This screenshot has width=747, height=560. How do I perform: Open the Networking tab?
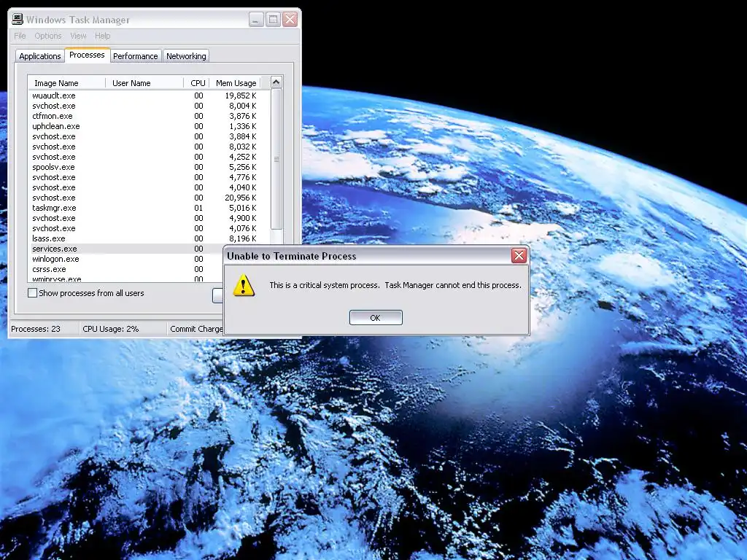click(186, 56)
